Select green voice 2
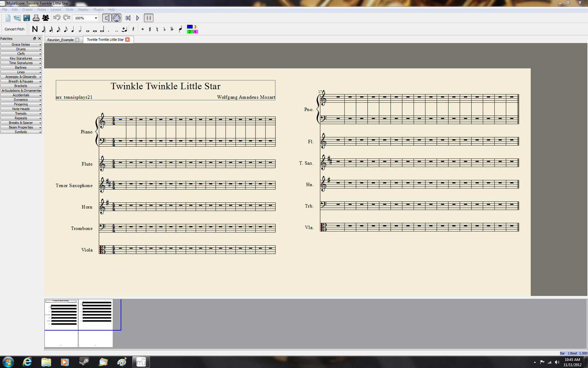 click(x=190, y=32)
